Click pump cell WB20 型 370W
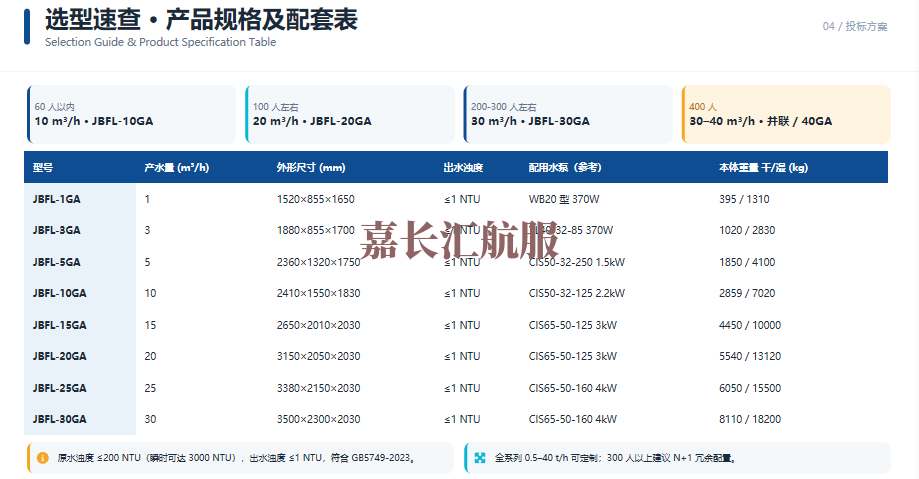The image size is (919, 479). tap(564, 199)
